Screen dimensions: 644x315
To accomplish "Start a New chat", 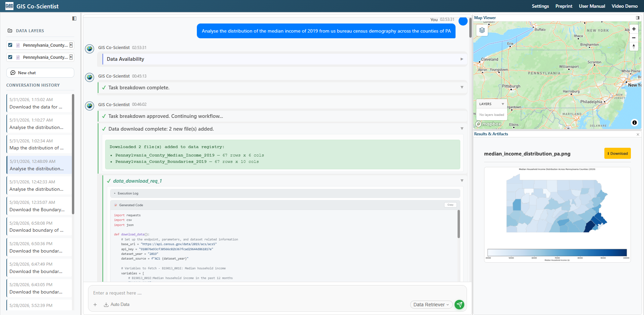I will [40, 73].
